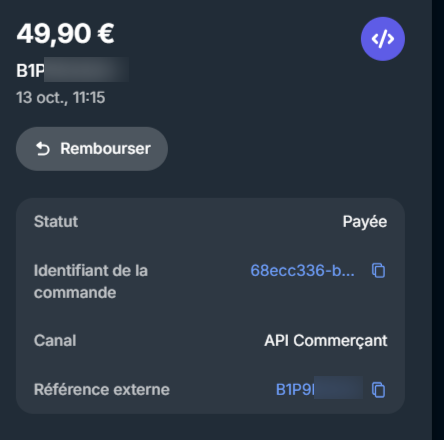Screen dimensions: 444x440
Task: Copy the external reference with the copy icon
Action: (x=378, y=390)
